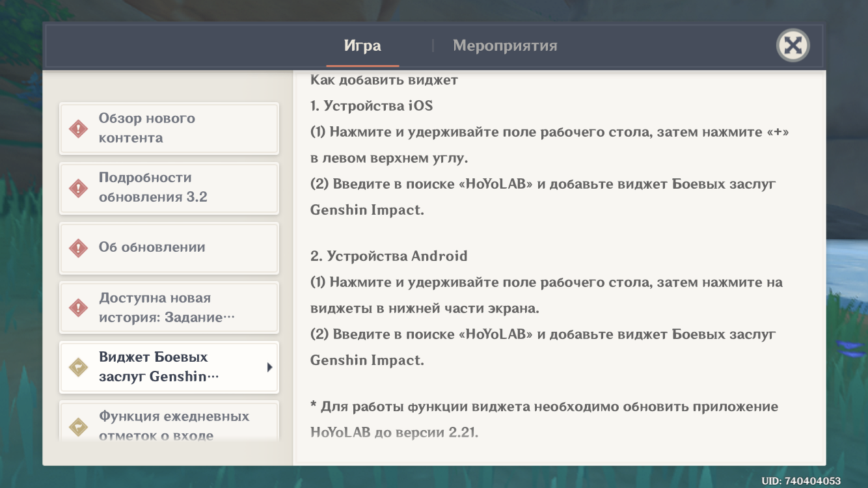Viewport: 868px width, 488px height.
Task: Click the 'UID: 740404053' text
Action: (801, 481)
